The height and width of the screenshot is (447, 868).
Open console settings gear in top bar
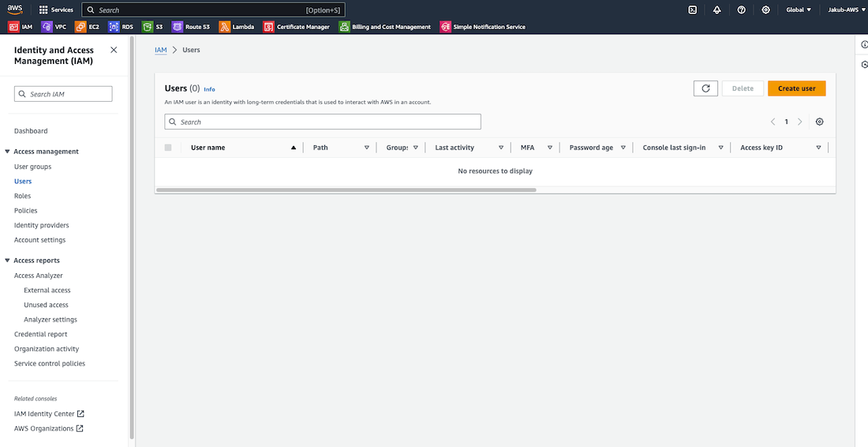(765, 10)
